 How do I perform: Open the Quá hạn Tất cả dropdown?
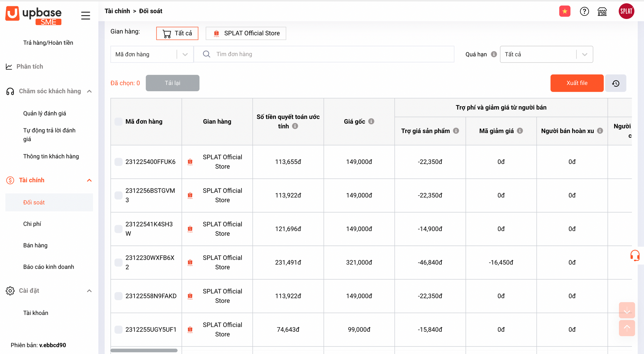[546, 54]
